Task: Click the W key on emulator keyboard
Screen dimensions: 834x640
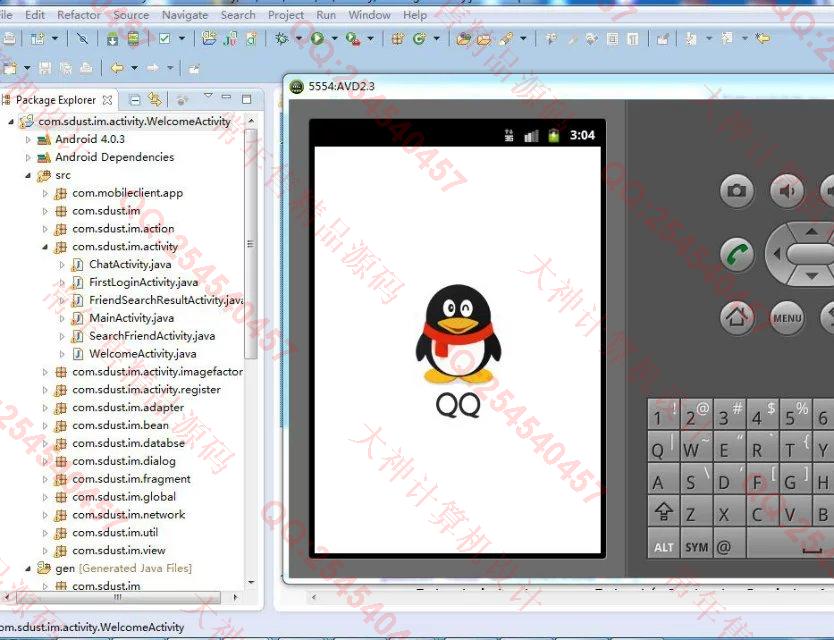Action: (x=696, y=448)
